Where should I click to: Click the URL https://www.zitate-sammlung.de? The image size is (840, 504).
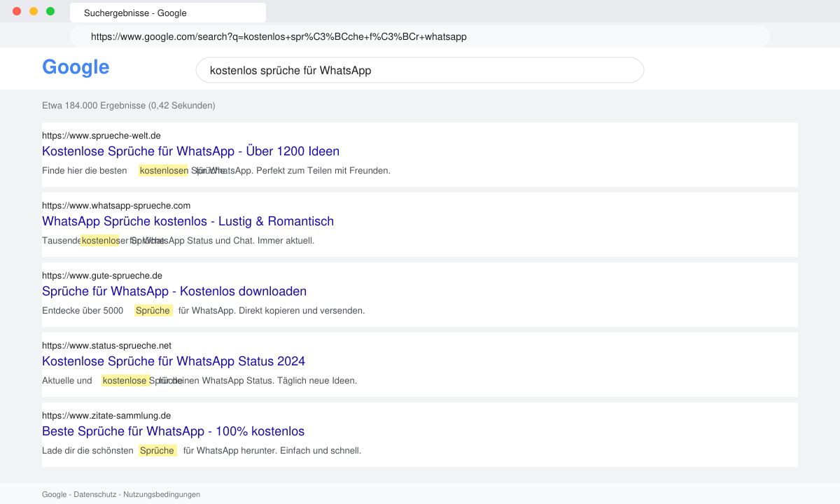(x=106, y=416)
